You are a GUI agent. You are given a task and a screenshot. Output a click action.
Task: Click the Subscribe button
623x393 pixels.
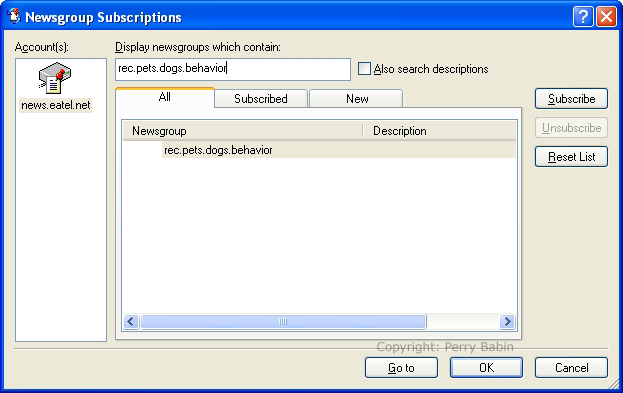click(x=571, y=99)
